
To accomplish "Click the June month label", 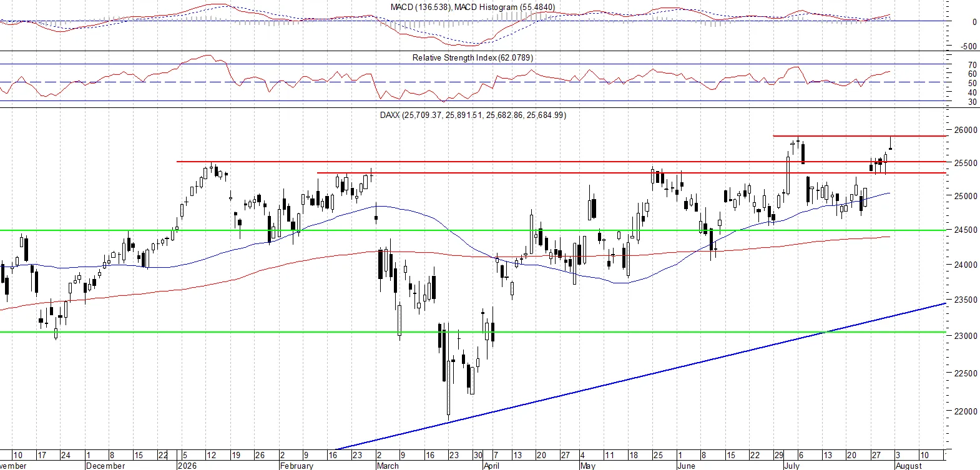I will (686, 466).
